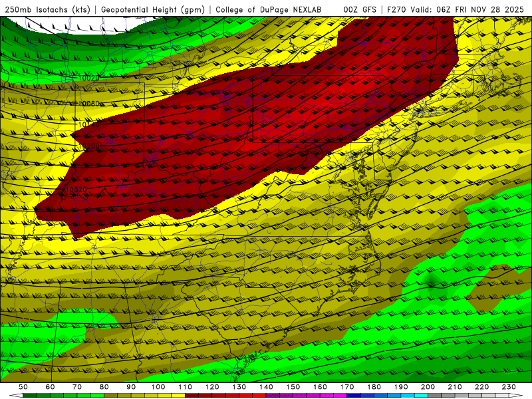Screen dimensions: 532x399
Task: Click the 90 value on the color scale
Action: click(131, 387)
